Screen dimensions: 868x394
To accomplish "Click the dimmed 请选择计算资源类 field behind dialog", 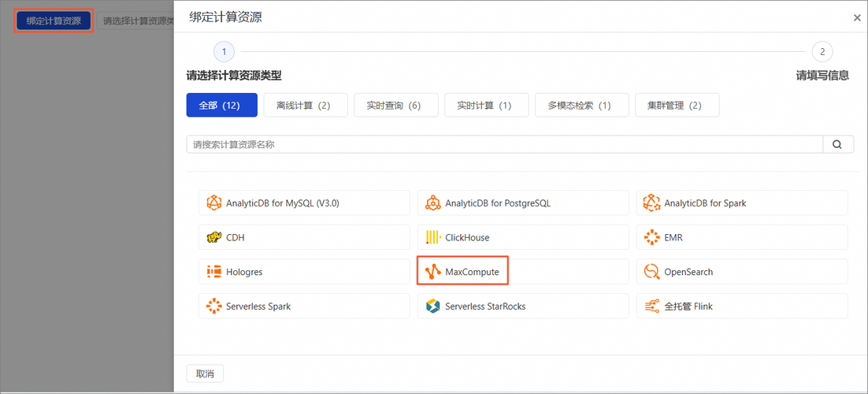I will pos(135,21).
